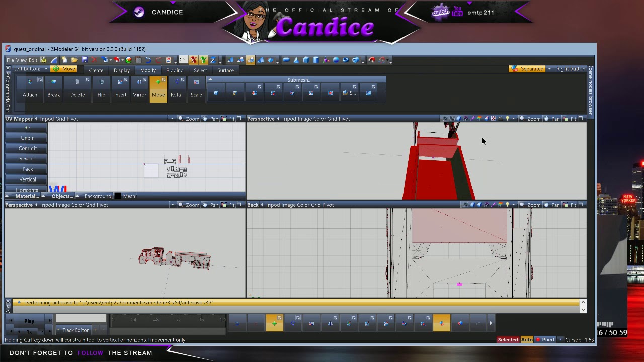Viewport: 644px width, 362px height.
Task: Switch to the Surface tab
Action: pos(225,70)
